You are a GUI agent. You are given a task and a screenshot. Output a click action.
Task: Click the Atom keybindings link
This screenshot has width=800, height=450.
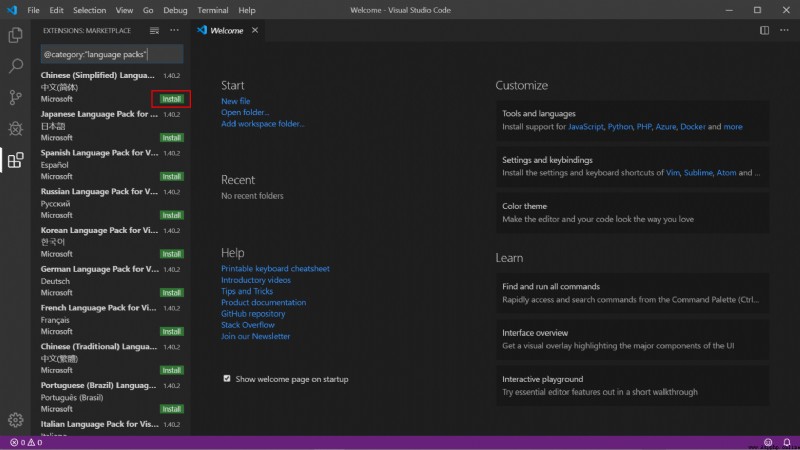point(726,172)
